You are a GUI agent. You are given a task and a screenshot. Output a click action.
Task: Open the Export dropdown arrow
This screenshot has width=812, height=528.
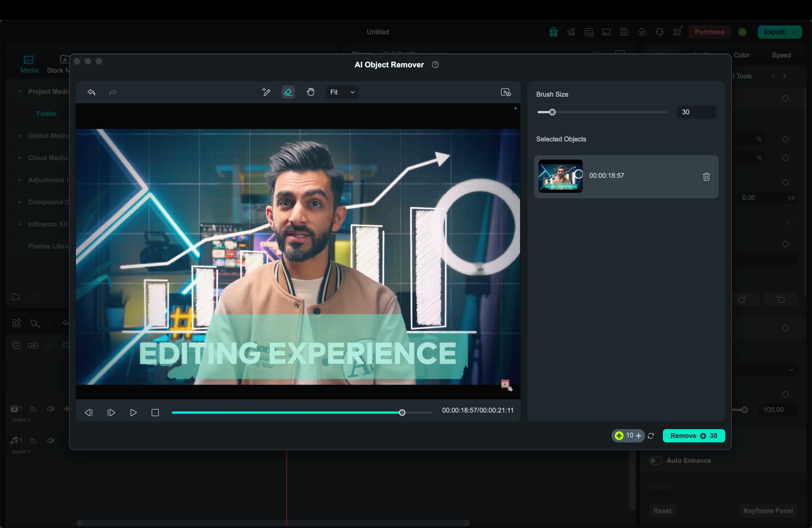point(794,32)
